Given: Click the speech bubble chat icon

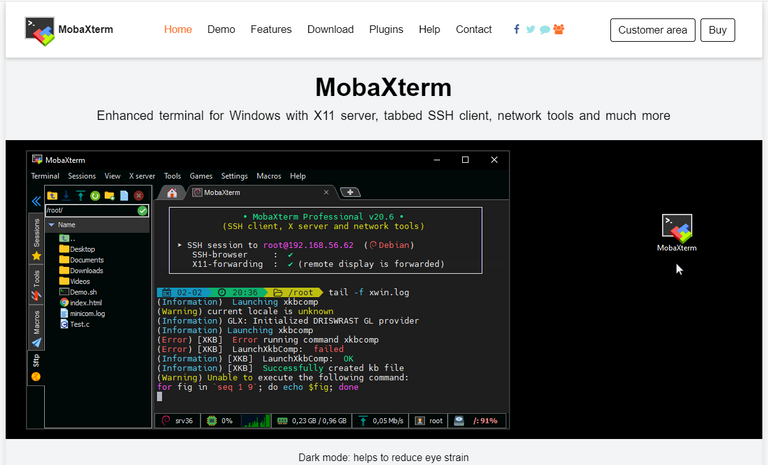Looking at the screenshot, I should [545, 30].
